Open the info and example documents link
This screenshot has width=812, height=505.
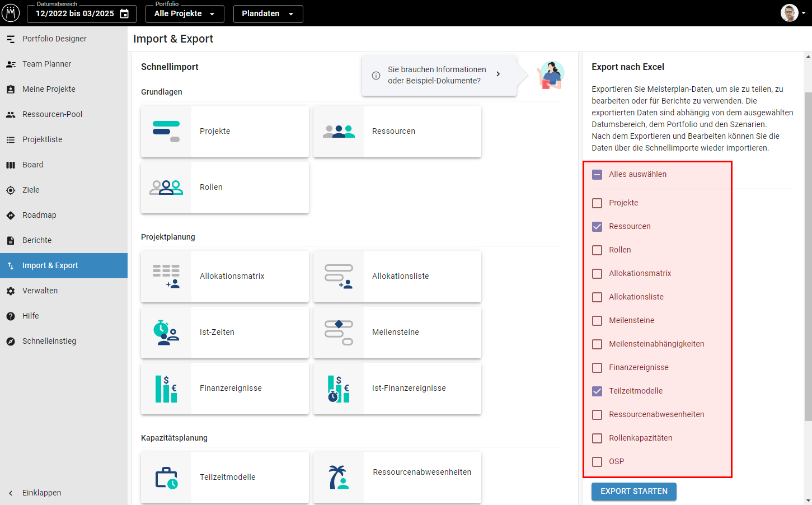click(x=439, y=75)
